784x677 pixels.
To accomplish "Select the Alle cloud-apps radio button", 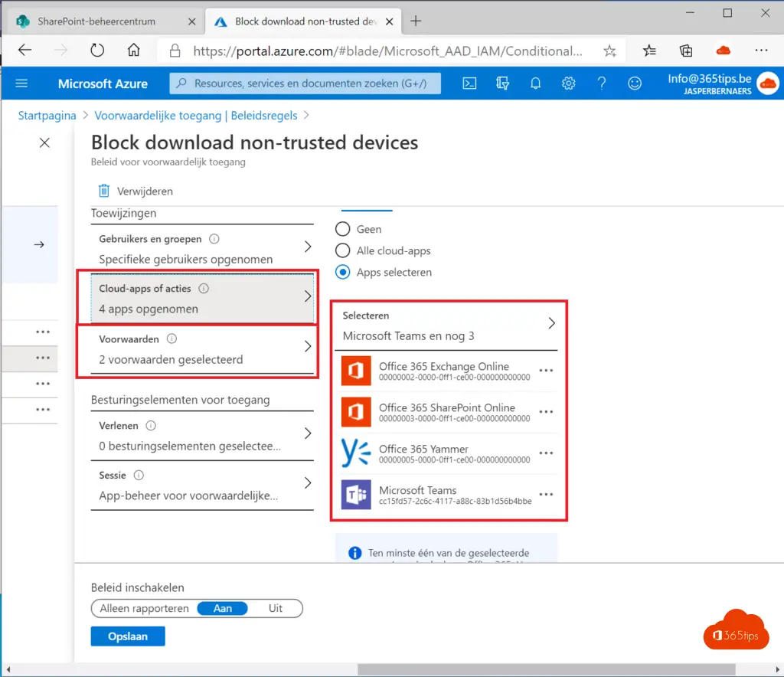I will pyautogui.click(x=343, y=250).
